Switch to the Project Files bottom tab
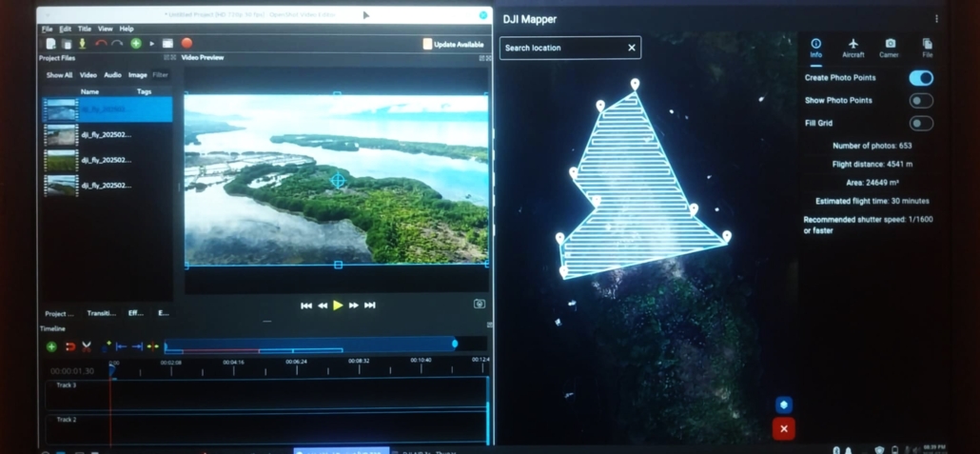This screenshot has width=980, height=454. 59,313
